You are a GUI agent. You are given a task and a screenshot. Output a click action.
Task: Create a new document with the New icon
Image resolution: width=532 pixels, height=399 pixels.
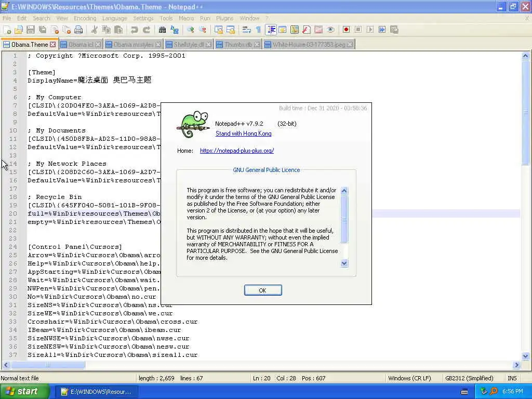click(7, 30)
